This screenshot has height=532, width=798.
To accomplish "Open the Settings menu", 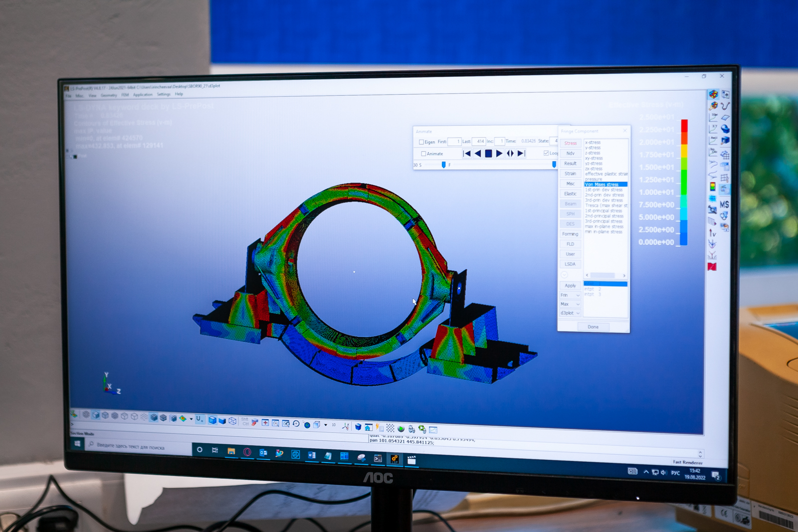I will click(x=164, y=94).
